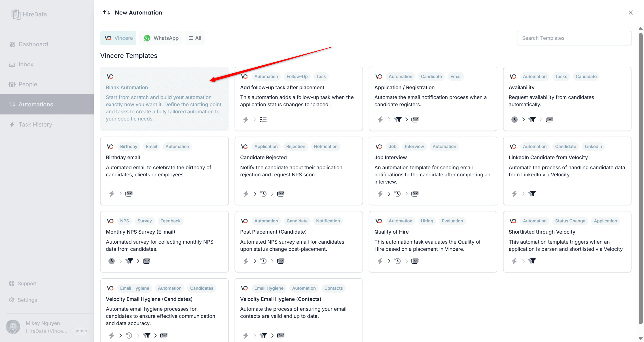Click the admin role badge
The width and height of the screenshot is (644, 342).
point(80,331)
